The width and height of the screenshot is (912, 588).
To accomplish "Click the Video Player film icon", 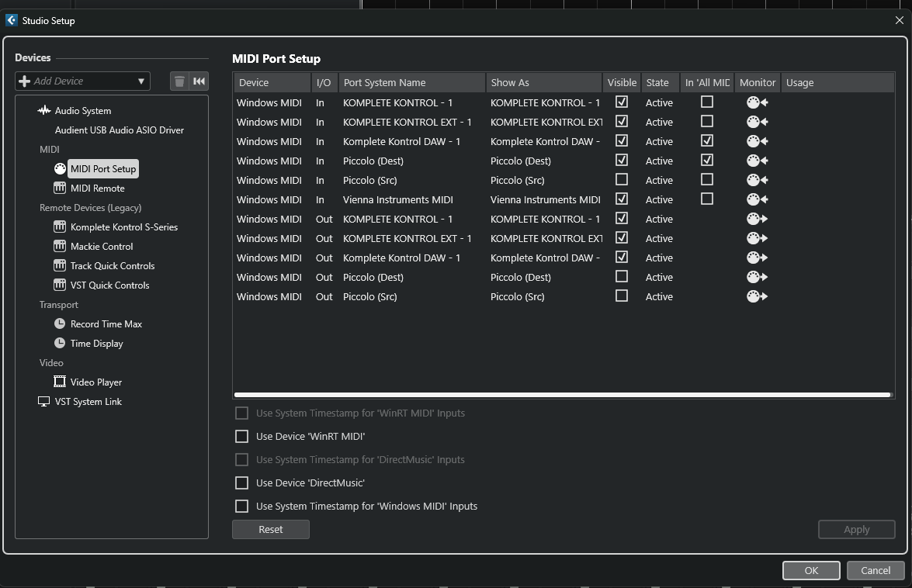I will click(60, 382).
